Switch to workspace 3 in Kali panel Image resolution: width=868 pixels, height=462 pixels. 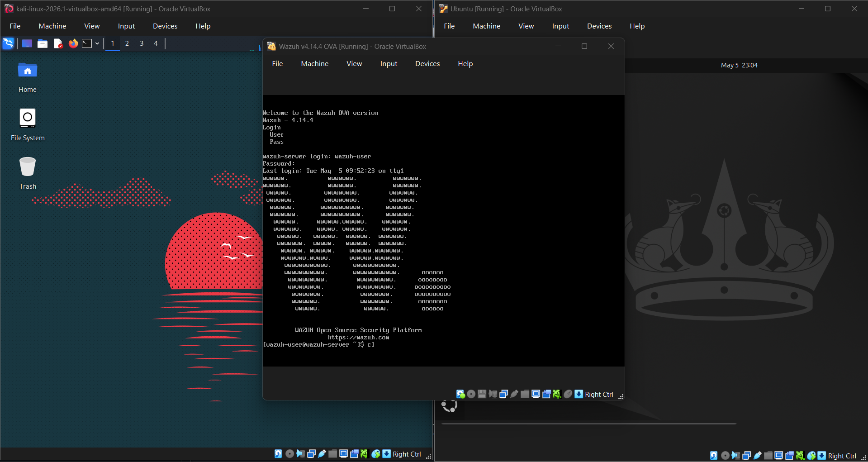tap(142, 43)
